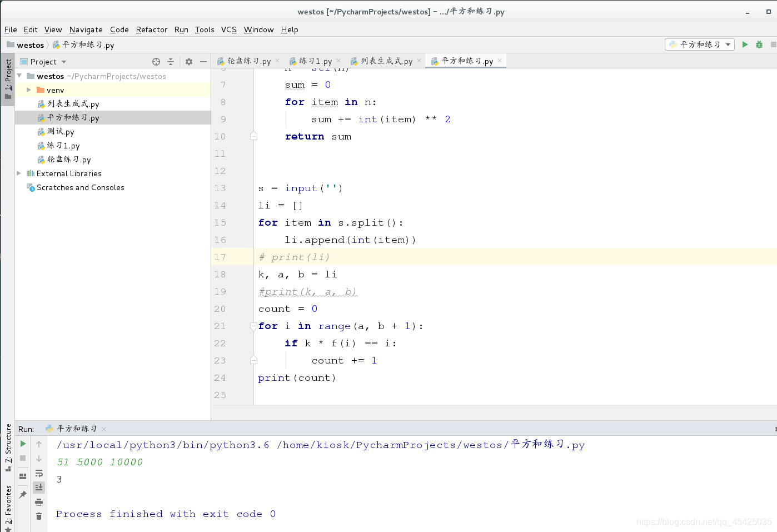The width and height of the screenshot is (777, 532).
Task: Click the Debug bug icon
Action: 759,44
